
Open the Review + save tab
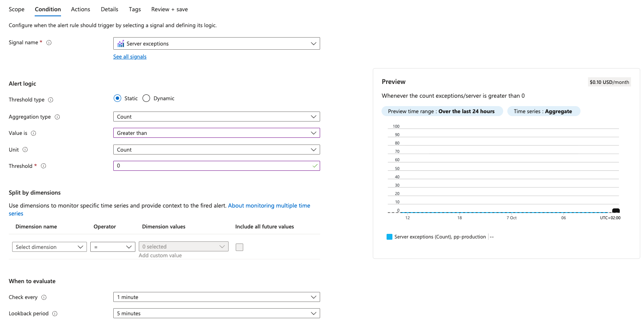click(170, 9)
